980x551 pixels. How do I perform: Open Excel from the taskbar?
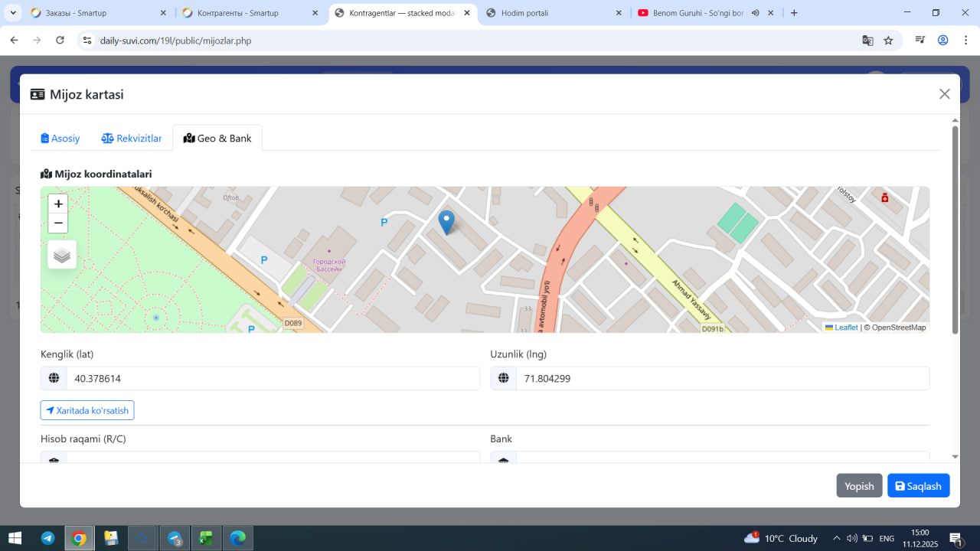(x=205, y=538)
